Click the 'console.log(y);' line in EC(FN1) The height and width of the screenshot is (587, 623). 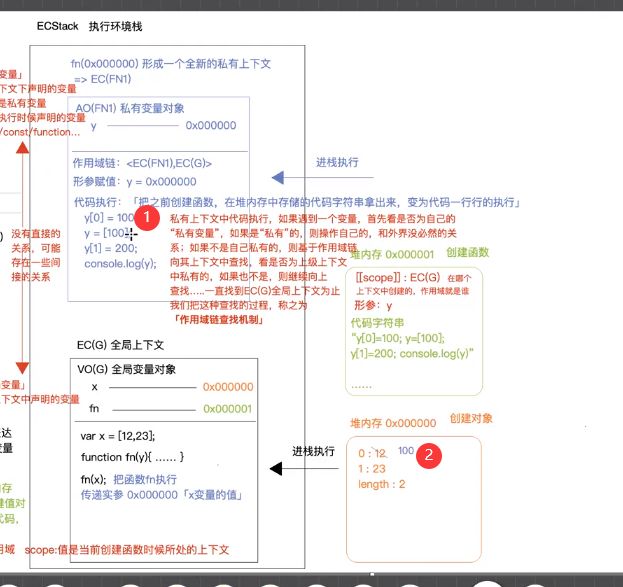pyautogui.click(x=120, y=263)
